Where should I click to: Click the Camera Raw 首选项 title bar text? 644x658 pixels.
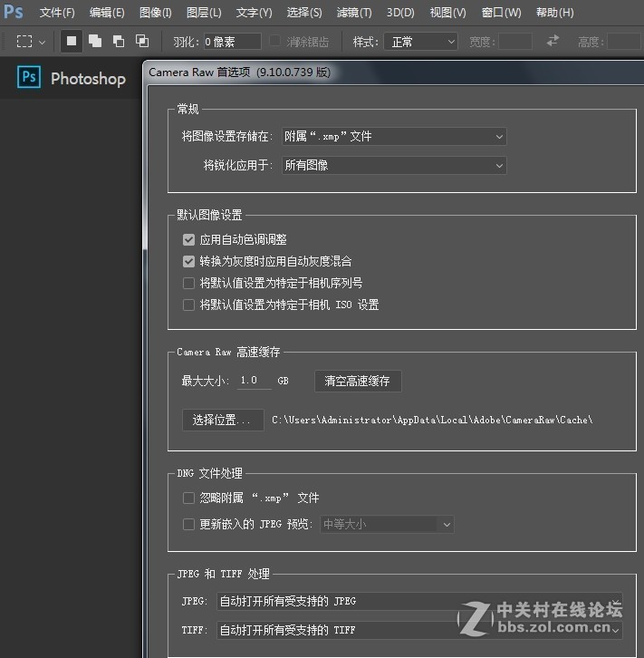(239, 73)
